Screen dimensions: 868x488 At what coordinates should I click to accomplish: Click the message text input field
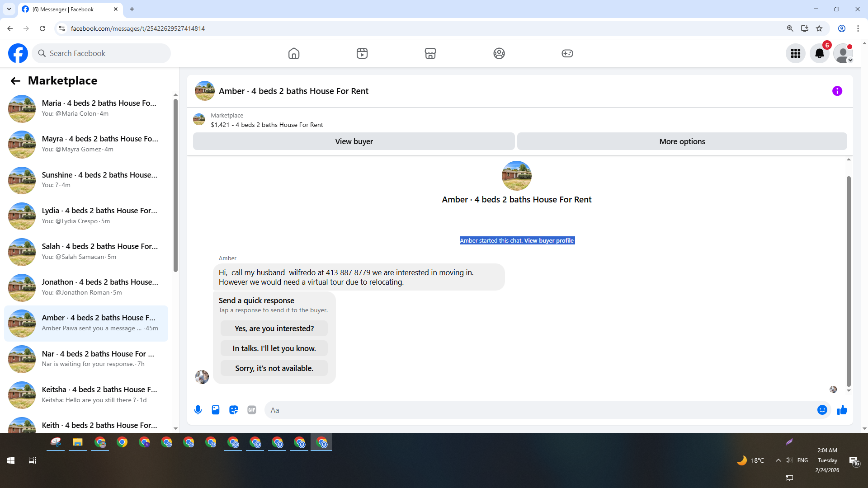pos(538,410)
